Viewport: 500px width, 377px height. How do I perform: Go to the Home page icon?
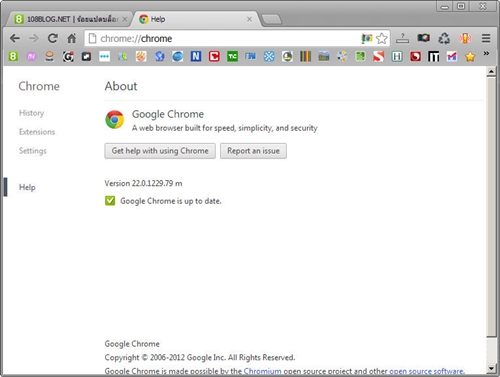coord(72,38)
